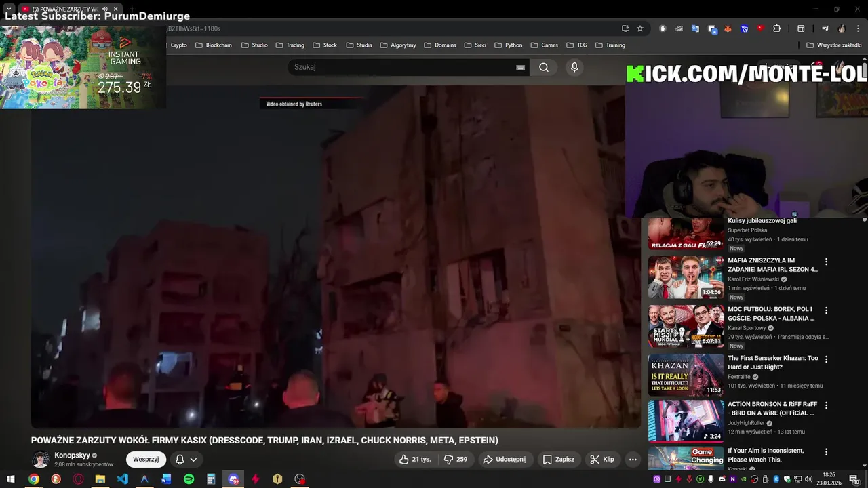Save video with the Zapisz button
Screen dimensions: 868x488
pyautogui.click(x=559, y=459)
